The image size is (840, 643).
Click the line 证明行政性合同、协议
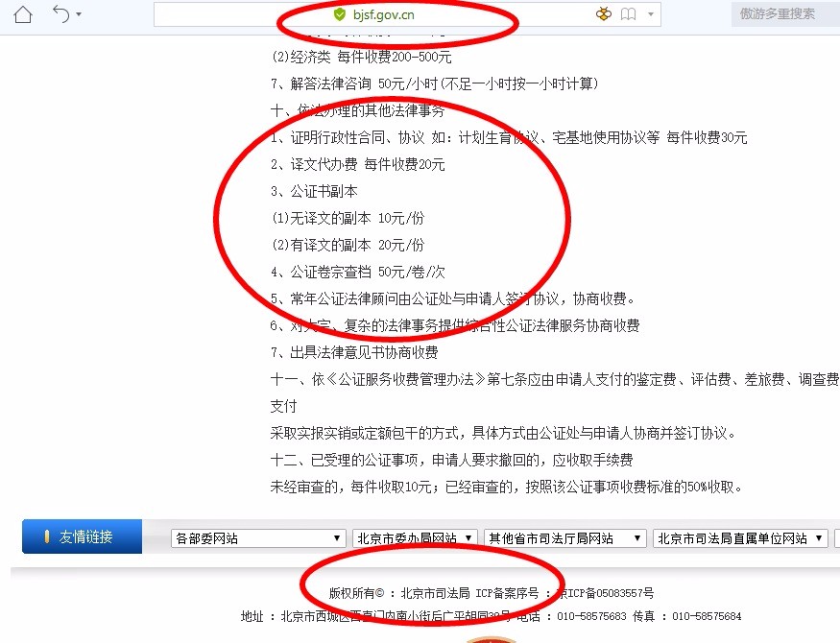[509, 137]
